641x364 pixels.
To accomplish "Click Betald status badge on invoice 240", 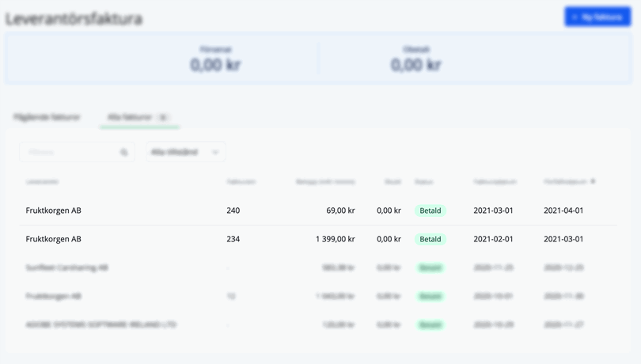I will point(430,210).
